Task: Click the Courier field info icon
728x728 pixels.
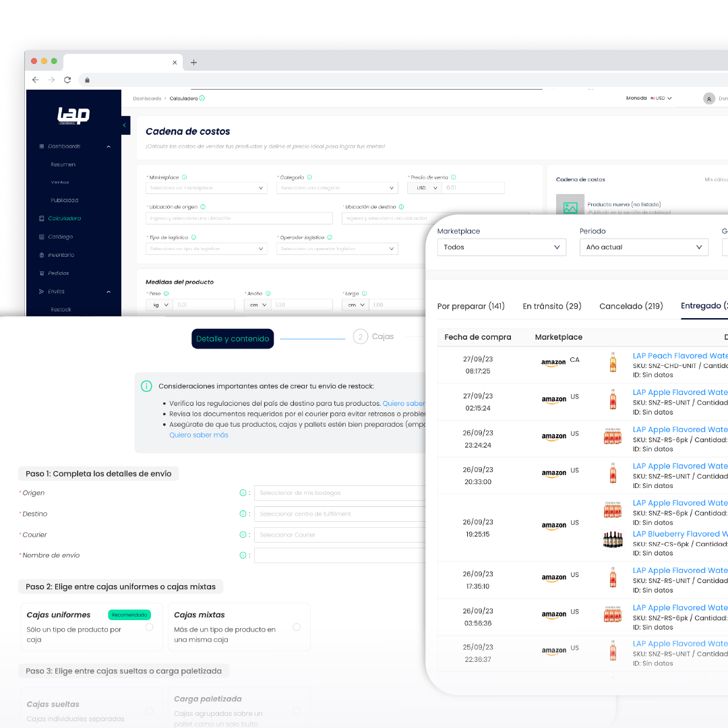Action: [x=243, y=535]
